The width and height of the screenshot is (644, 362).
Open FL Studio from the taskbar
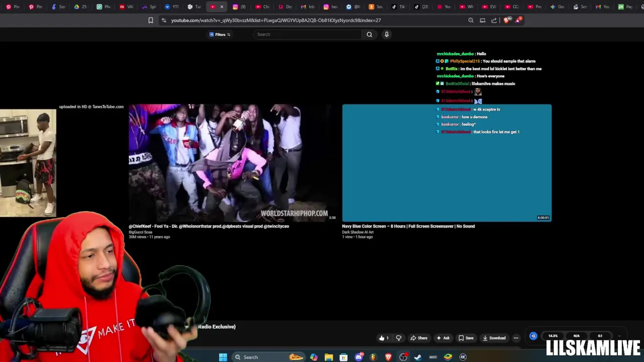coord(373,357)
